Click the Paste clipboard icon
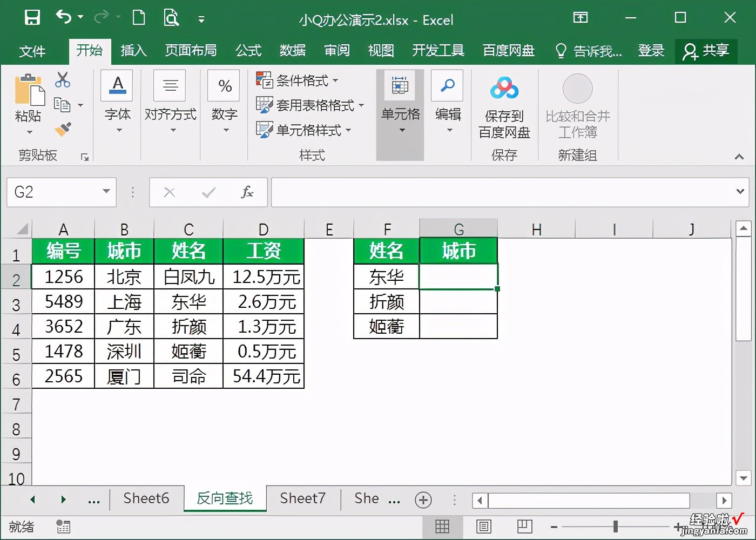The width and height of the screenshot is (756, 540). (29, 90)
